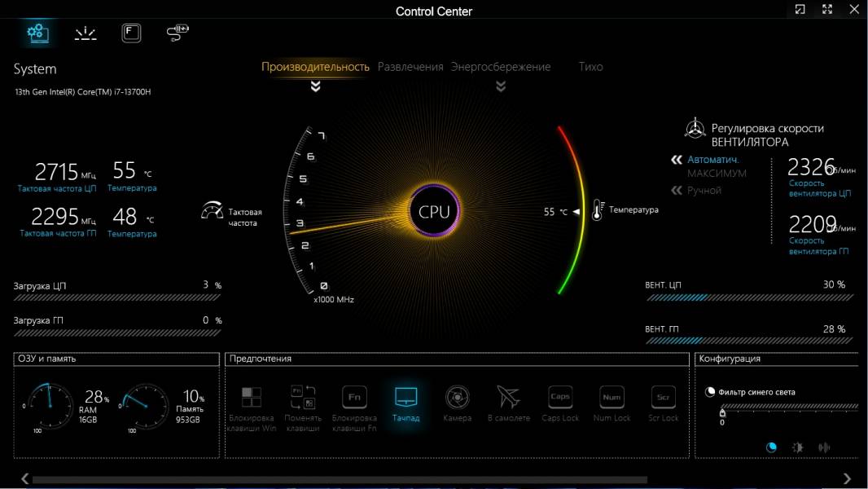868x489 pixels.
Task: Toggle airplane mode (В самолете) icon
Action: click(508, 397)
